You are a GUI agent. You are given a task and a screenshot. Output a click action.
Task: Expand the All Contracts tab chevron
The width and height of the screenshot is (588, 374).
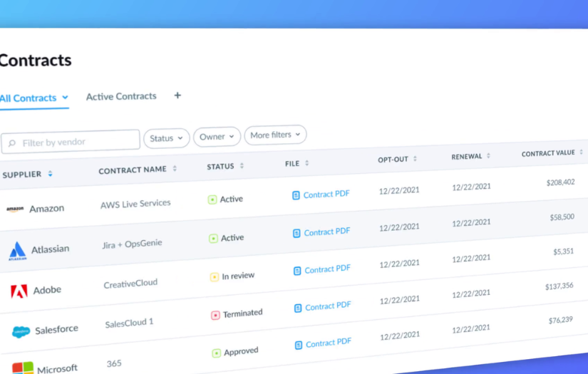66,98
